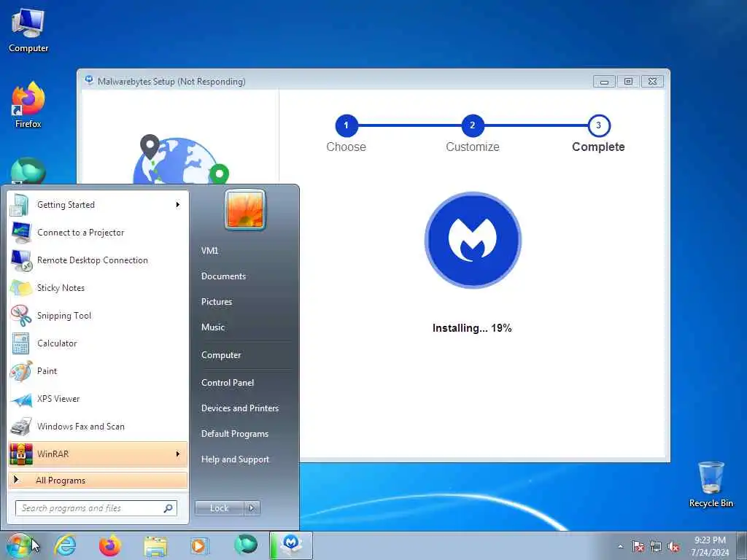Select the Malwarebytes Setup taskbar button
Viewport: 747px width, 560px height.
[x=291, y=545]
